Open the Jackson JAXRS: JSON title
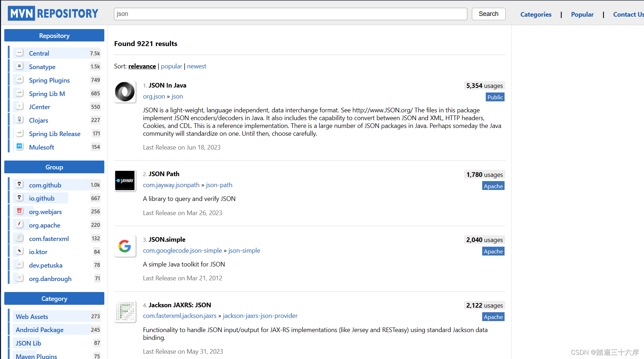Image resolution: width=644 pixels, height=359 pixels. coord(180,305)
